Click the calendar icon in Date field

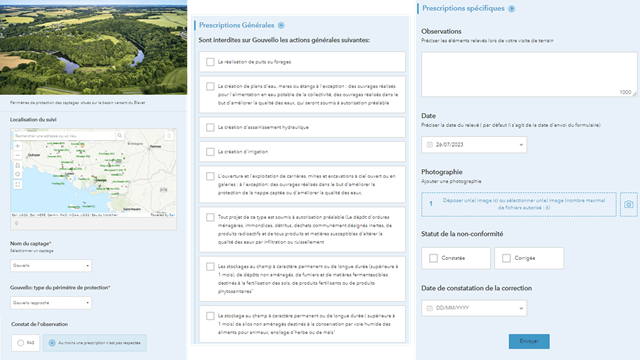tap(429, 145)
